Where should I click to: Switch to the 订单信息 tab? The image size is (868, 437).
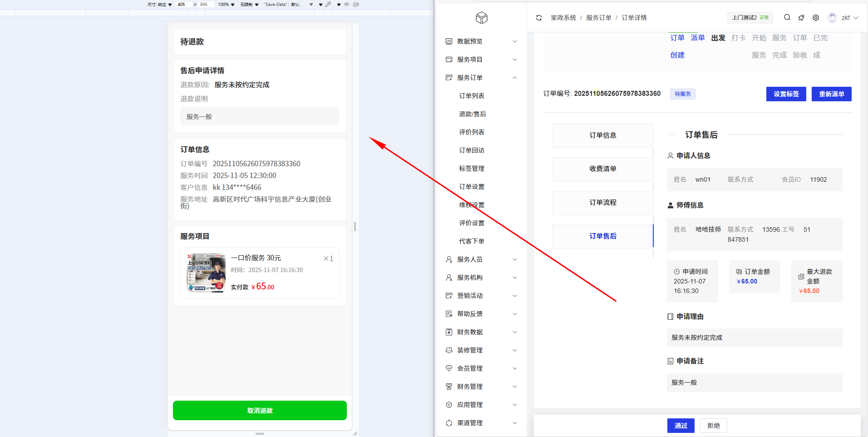(603, 135)
